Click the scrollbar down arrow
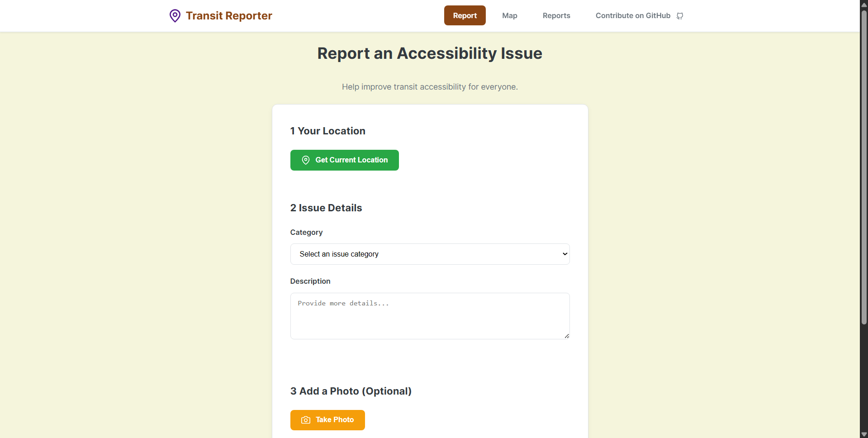The image size is (868, 438). (x=864, y=434)
